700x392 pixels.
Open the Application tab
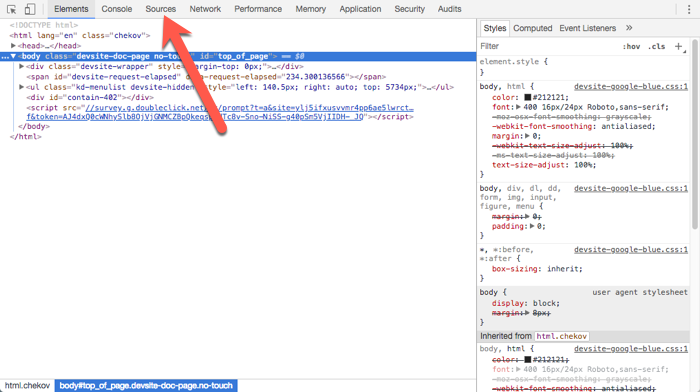[360, 9]
